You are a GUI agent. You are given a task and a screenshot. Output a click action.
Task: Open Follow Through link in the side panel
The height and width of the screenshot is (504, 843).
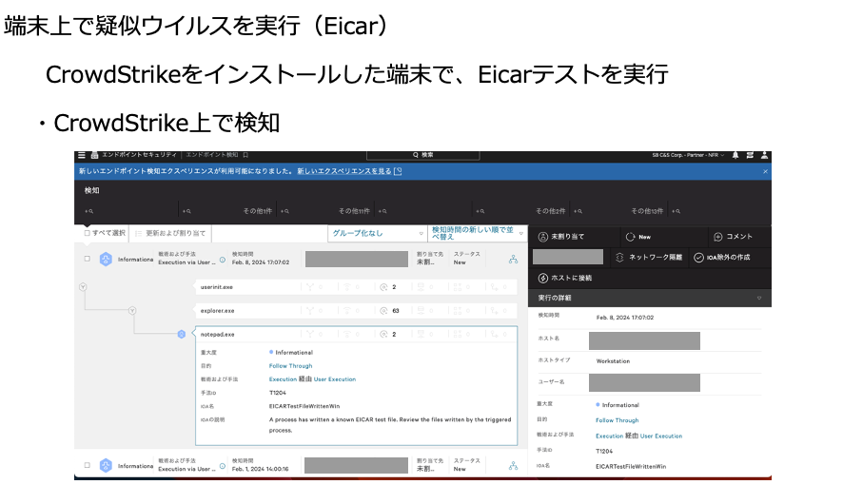click(618, 420)
